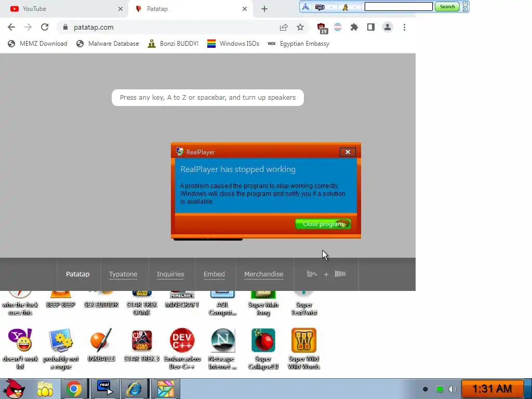Close the RealPlayer error dialog

348,152
